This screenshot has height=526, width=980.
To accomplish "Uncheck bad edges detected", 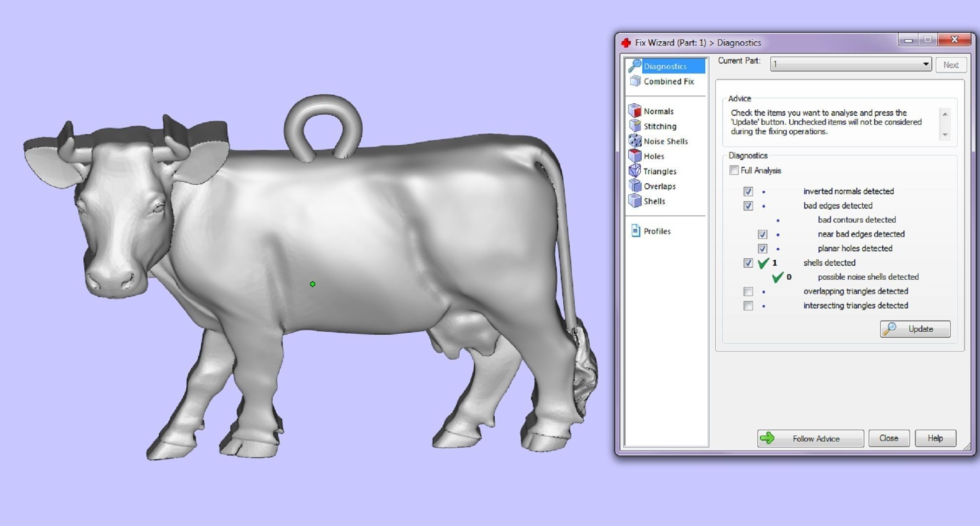I will (x=748, y=206).
